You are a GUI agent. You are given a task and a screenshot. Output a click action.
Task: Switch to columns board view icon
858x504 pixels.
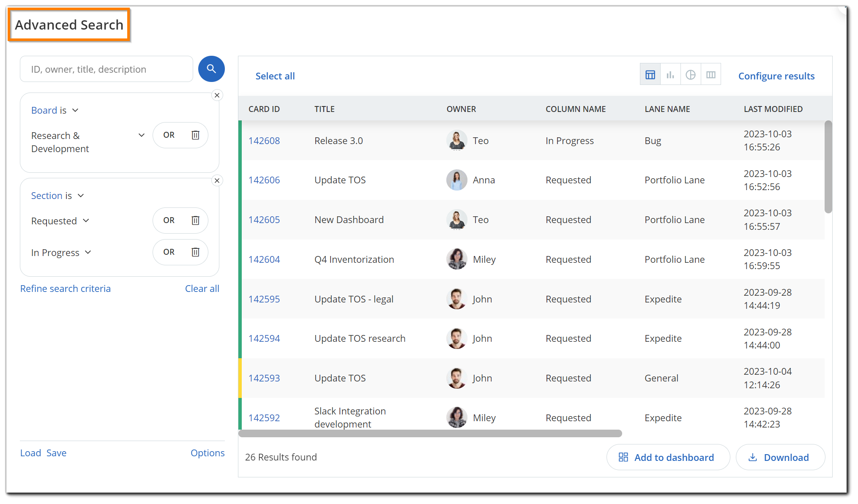711,75
